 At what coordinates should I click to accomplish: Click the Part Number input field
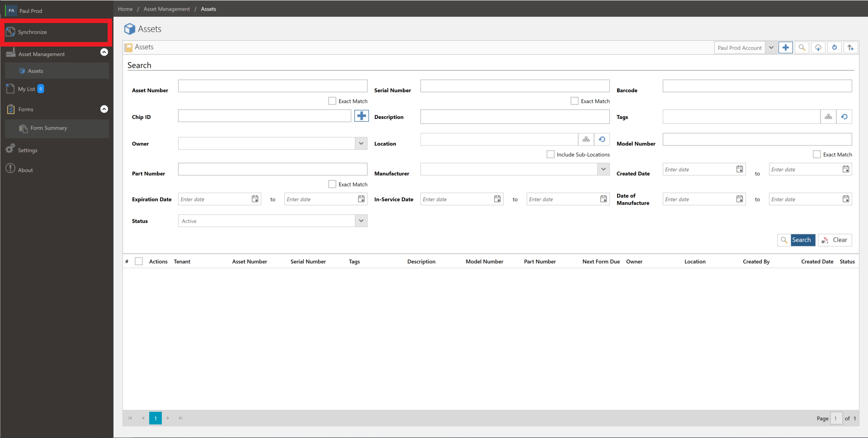(273, 169)
